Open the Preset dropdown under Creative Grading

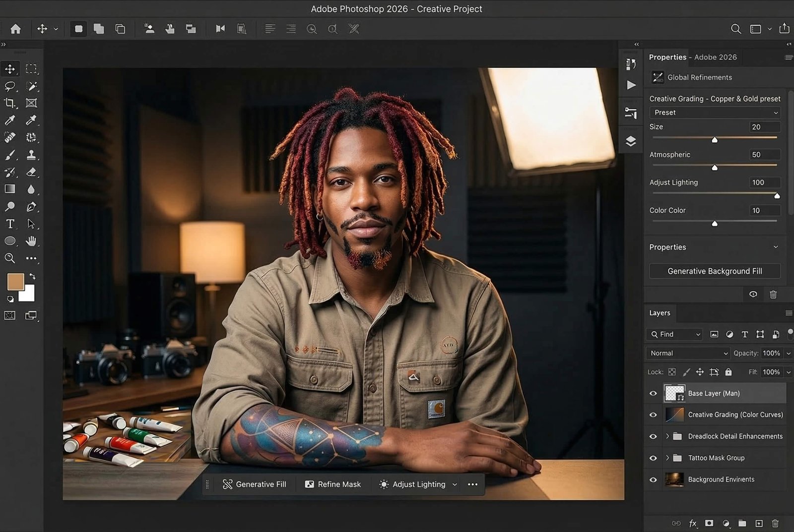coord(715,113)
